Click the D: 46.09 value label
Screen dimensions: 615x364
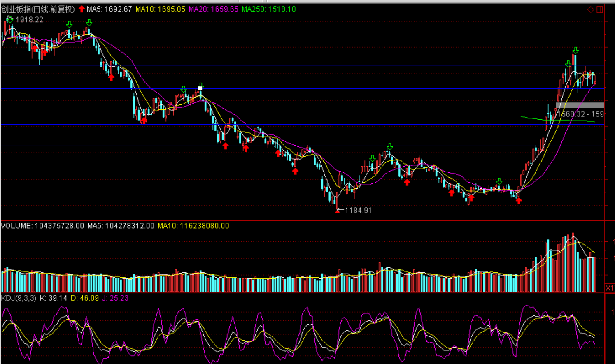(84, 298)
